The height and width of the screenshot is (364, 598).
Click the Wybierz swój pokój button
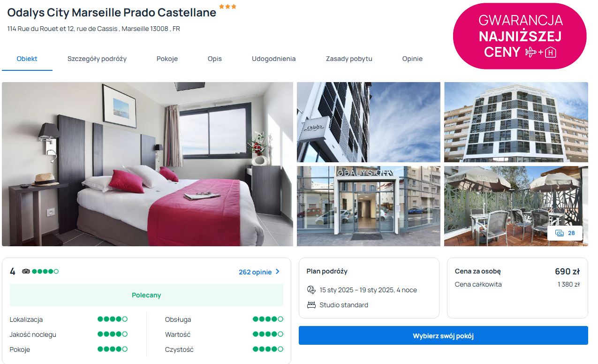click(443, 336)
